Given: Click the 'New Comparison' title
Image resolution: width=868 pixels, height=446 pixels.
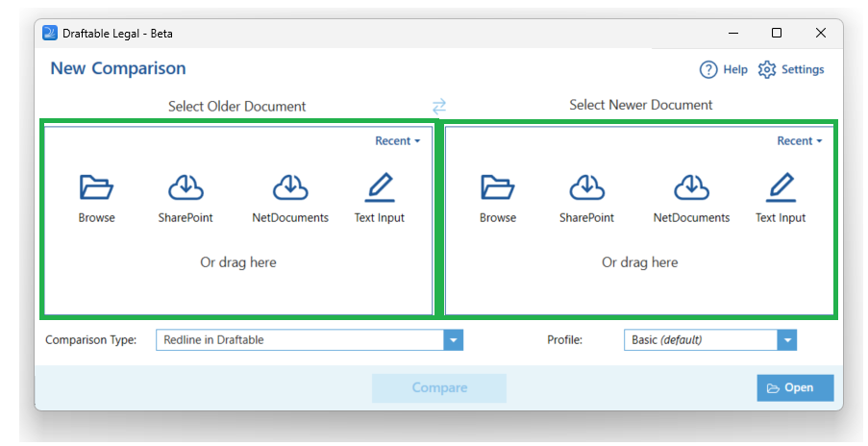Looking at the screenshot, I should tap(118, 68).
